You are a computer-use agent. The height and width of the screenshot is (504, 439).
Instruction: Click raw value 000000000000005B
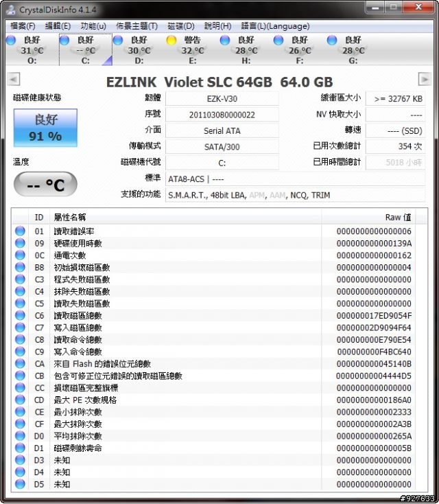coord(374,448)
